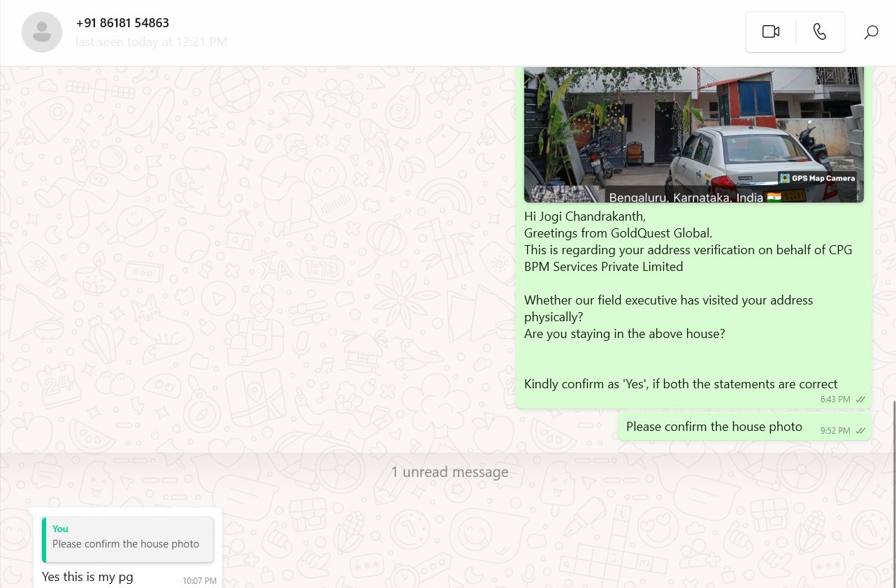Click the India flag on the photo caption
The height and width of the screenshot is (588, 896).
point(774,198)
